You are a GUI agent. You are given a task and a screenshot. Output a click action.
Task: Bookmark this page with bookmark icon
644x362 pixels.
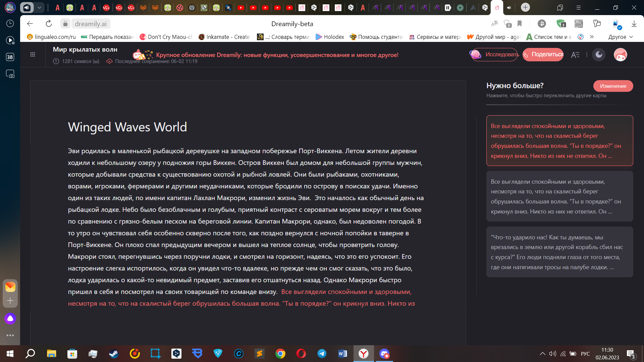tap(520, 23)
